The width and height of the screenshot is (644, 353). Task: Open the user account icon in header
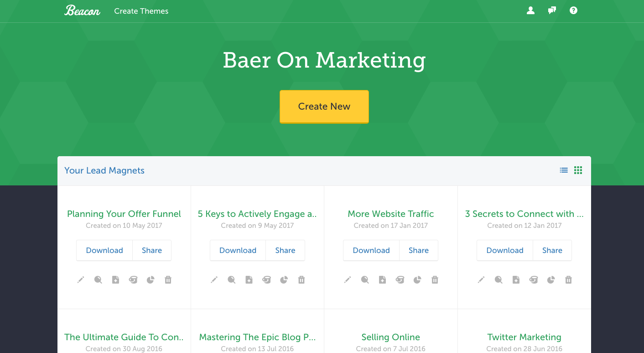tap(530, 11)
